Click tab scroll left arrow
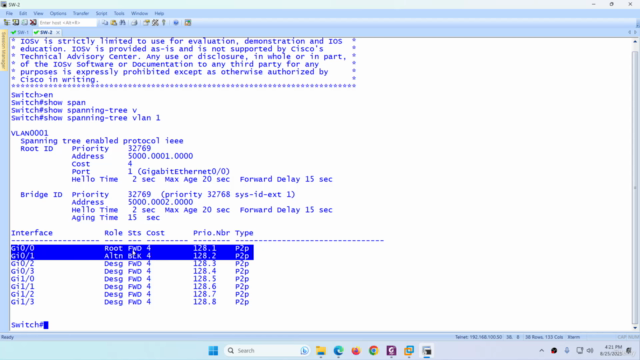Image resolution: width=640 pixels, height=360 pixels. tap(629, 32)
